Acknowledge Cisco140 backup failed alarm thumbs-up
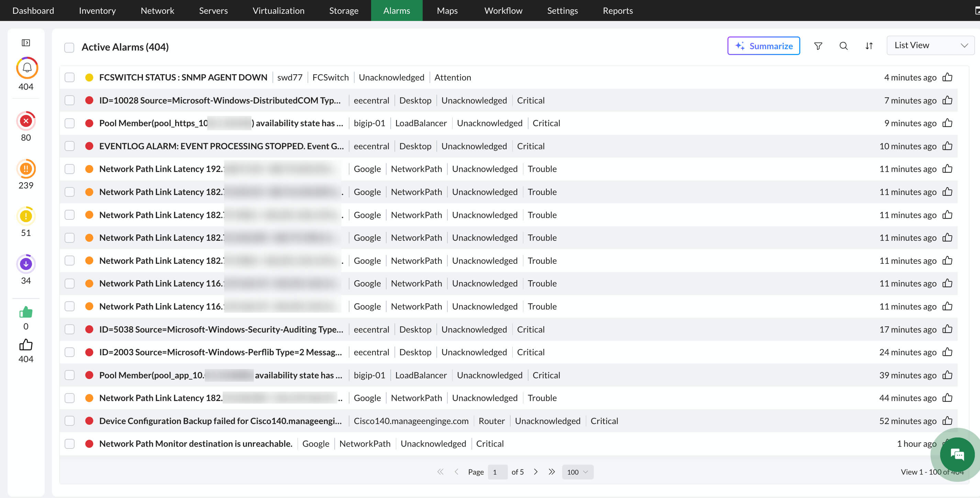Viewport: 980px width, 498px height. [947, 421]
